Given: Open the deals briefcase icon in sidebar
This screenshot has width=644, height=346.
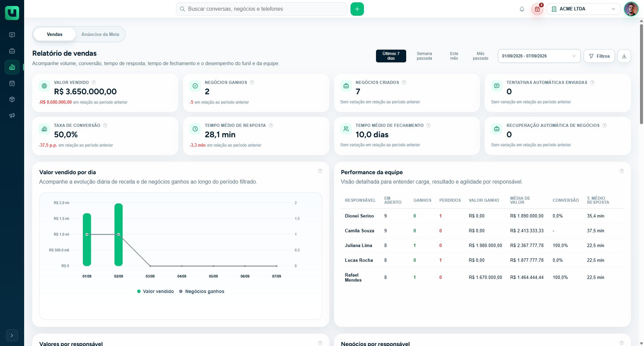Looking at the screenshot, I should coord(12,51).
